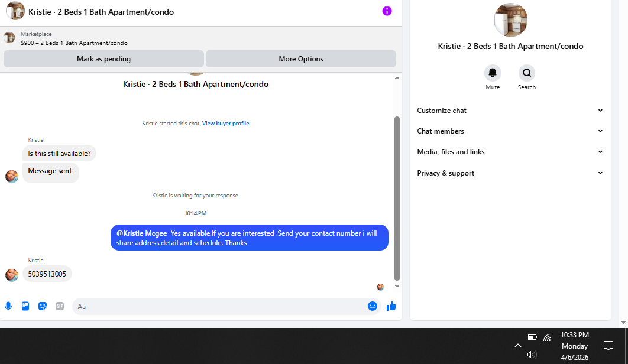Open Marketplace listing thumbnail in banner
This screenshot has width=628, height=364.
click(9, 38)
